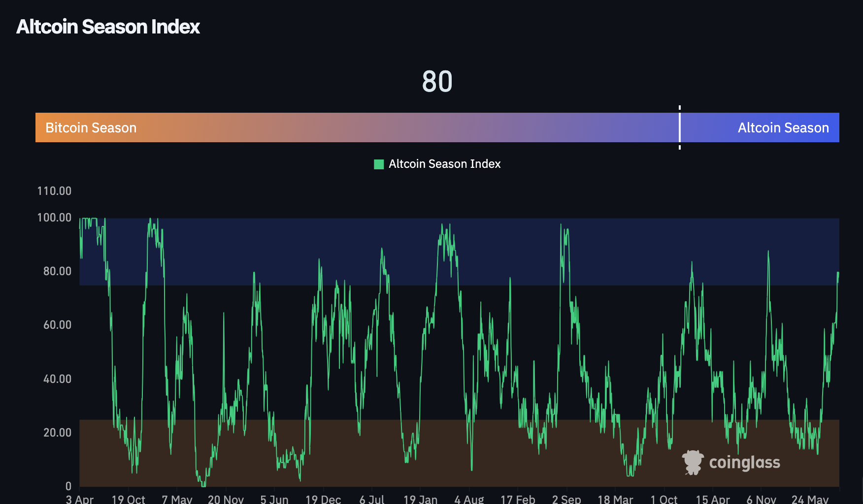Click the 20.00 y-axis label
Image resolution: width=863 pixels, height=504 pixels.
coord(57,433)
